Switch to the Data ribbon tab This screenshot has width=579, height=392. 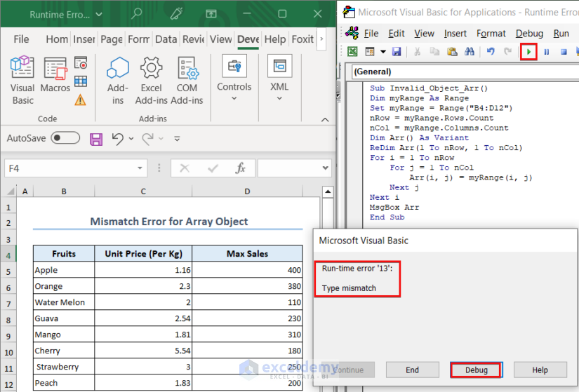click(x=166, y=39)
